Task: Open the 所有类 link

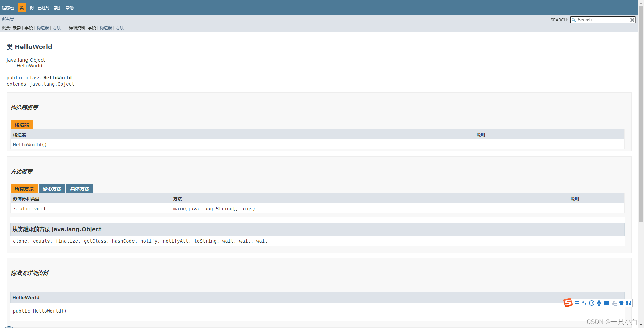Action: [x=8, y=19]
